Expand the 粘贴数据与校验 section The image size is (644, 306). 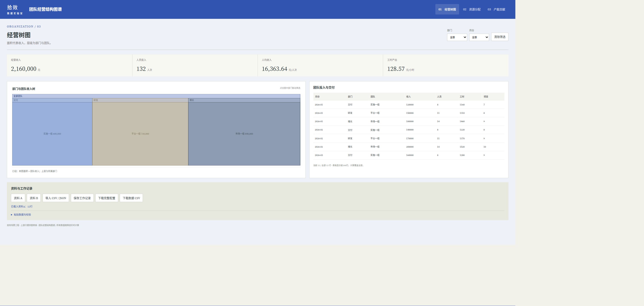click(21, 215)
